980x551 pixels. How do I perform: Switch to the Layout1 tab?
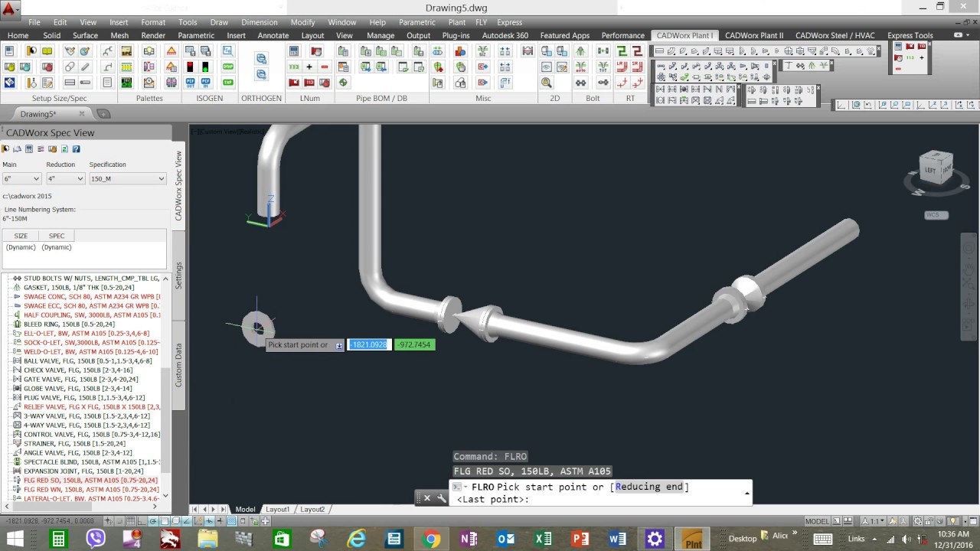point(278,509)
